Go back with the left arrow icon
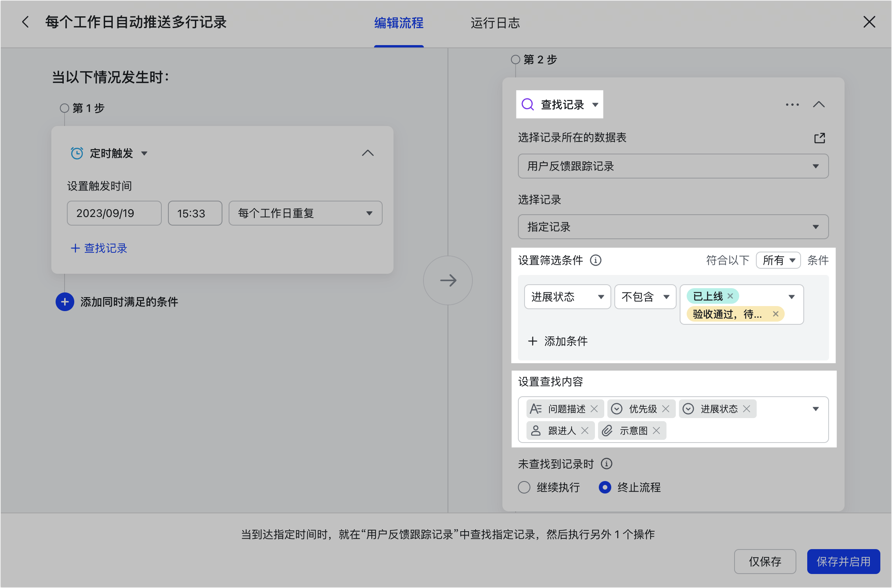 pyautogui.click(x=26, y=22)
